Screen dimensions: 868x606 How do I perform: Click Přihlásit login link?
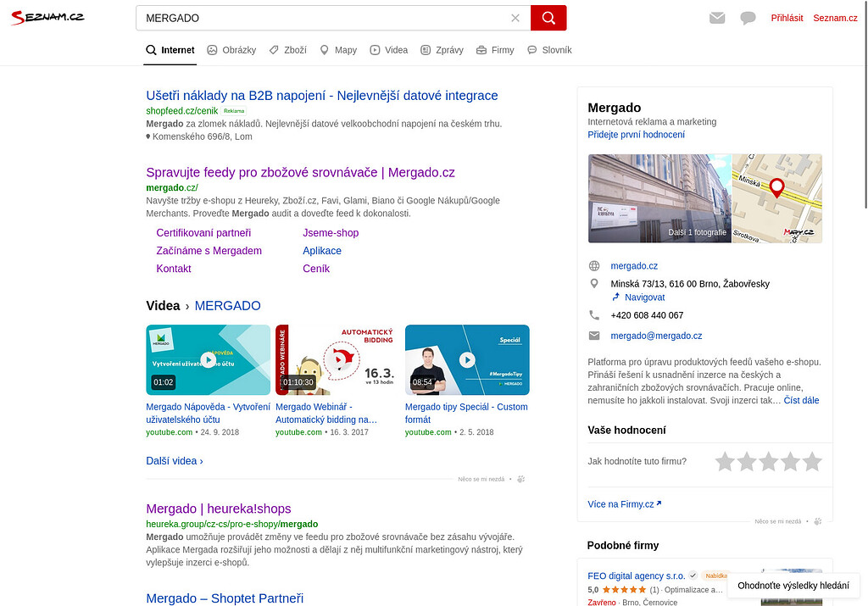point(787,18)
